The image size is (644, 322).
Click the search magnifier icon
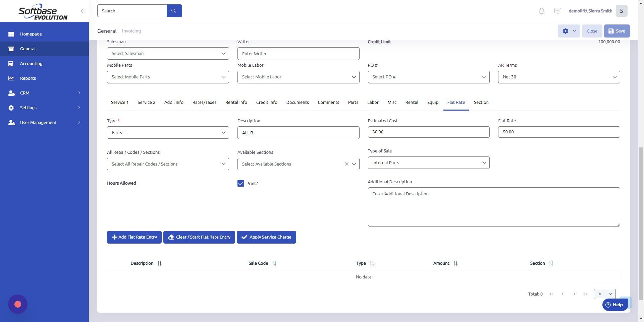174,10
